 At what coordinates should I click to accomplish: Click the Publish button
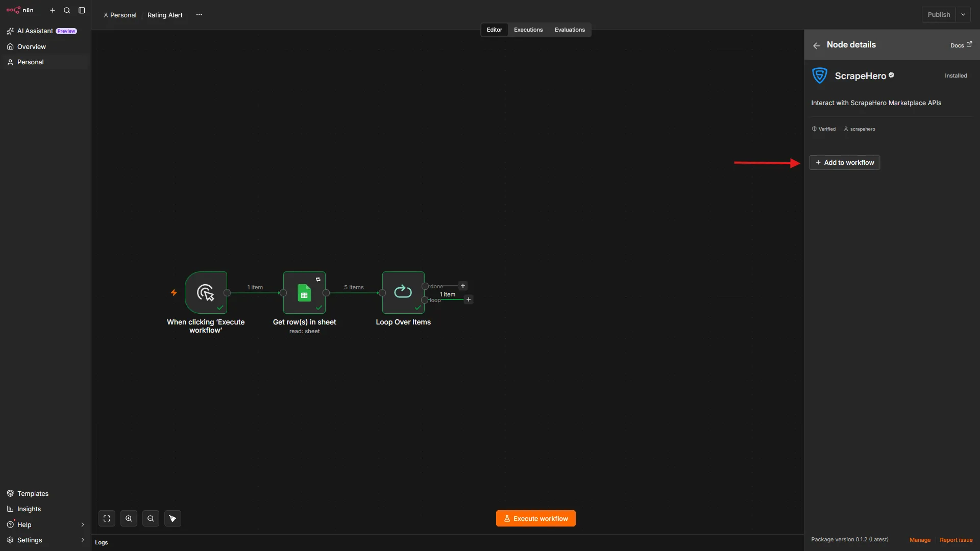click(939, 15)
